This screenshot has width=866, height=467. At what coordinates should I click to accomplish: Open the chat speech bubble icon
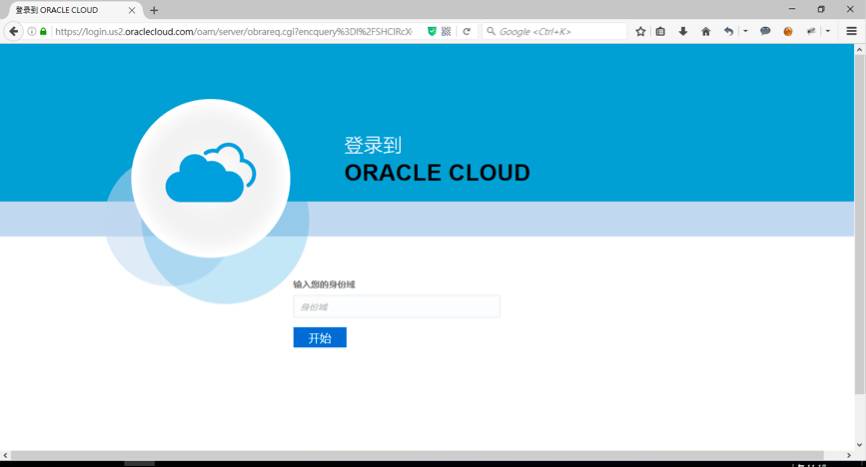point(765,31)
